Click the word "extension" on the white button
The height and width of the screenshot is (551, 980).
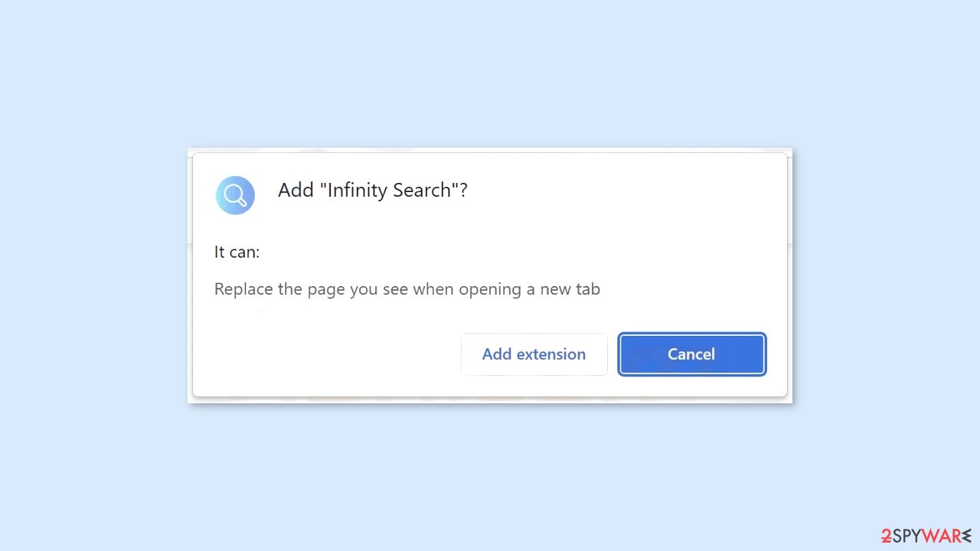click(550, 354)
